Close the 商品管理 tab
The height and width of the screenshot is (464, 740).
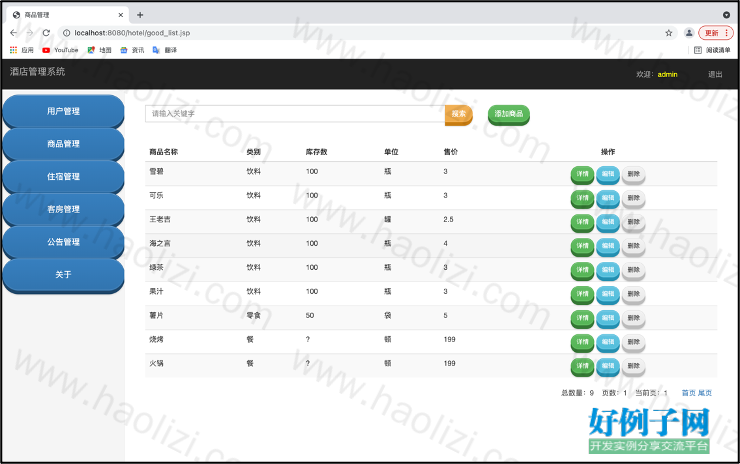tap(120, 15)
